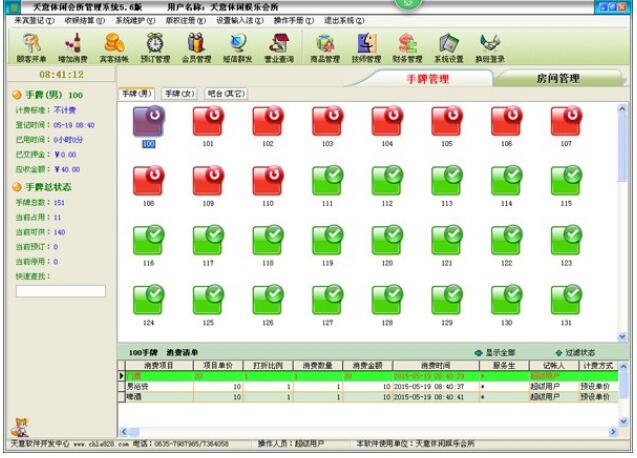Viewport: 637px width, 458px height.
Task: Open the 操作手册 menu
Action: click(294, 20)
